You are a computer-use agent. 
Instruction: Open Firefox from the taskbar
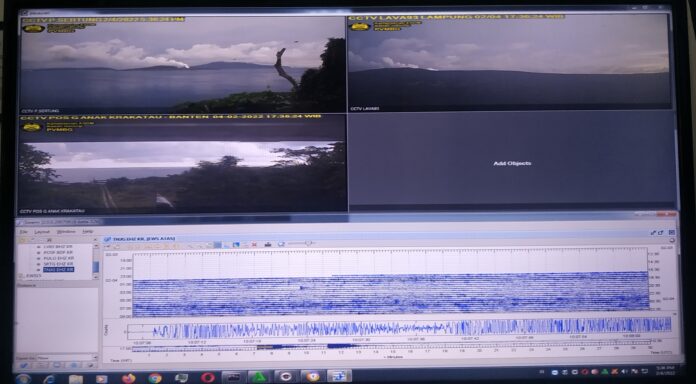[x=129, y=378]
